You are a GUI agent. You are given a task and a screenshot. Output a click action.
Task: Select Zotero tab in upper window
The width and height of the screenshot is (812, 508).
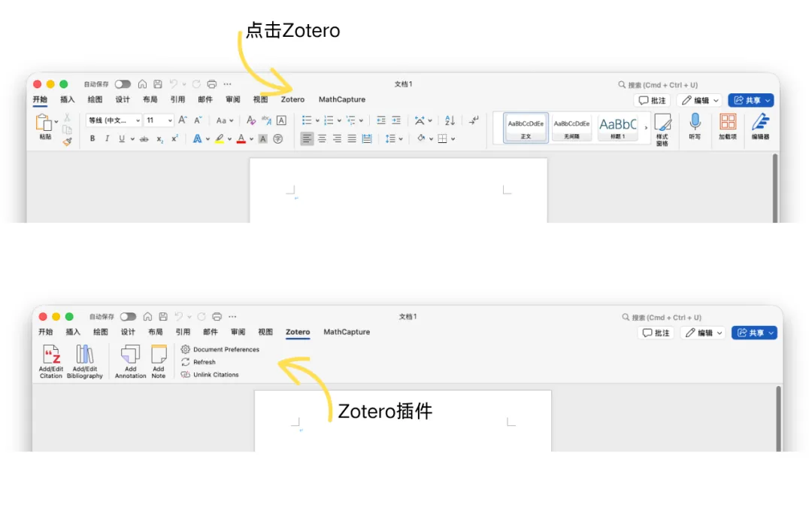pos(292,99)
